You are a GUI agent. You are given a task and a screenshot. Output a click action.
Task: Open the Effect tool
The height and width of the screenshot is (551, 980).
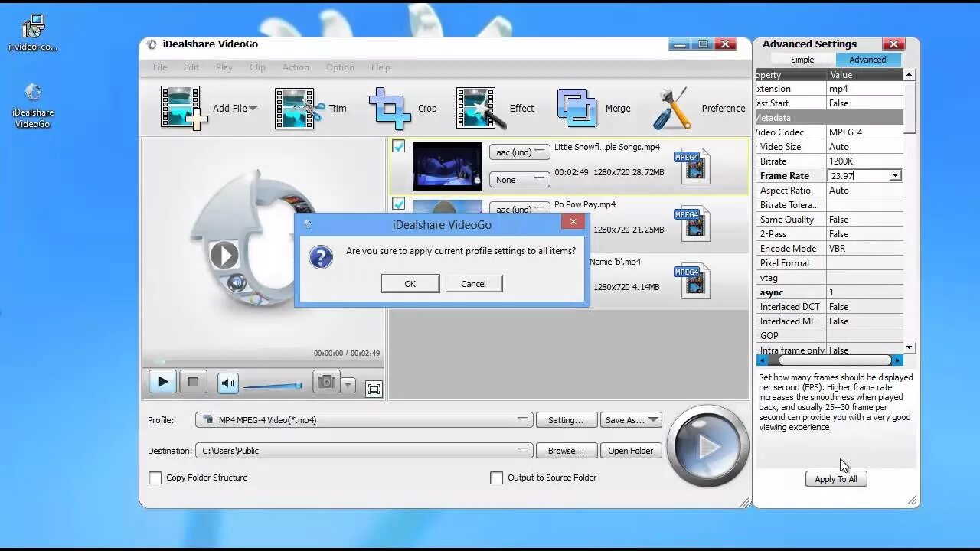coord(481,108)
